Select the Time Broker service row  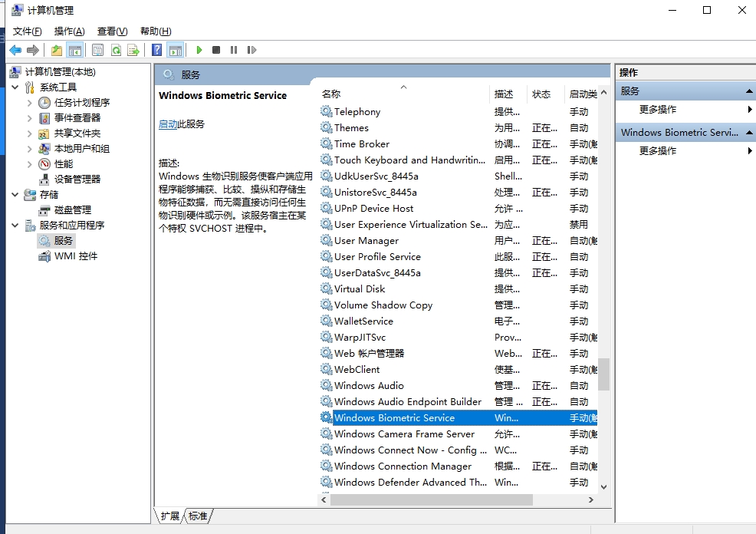coord(458,144)
